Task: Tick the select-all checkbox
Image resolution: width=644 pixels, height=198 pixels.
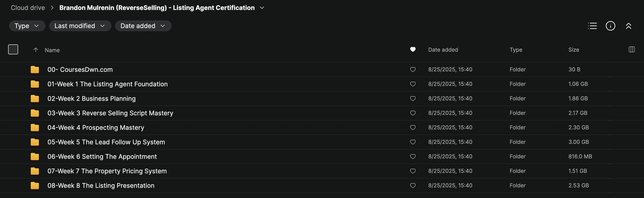Action: point(13,49)
